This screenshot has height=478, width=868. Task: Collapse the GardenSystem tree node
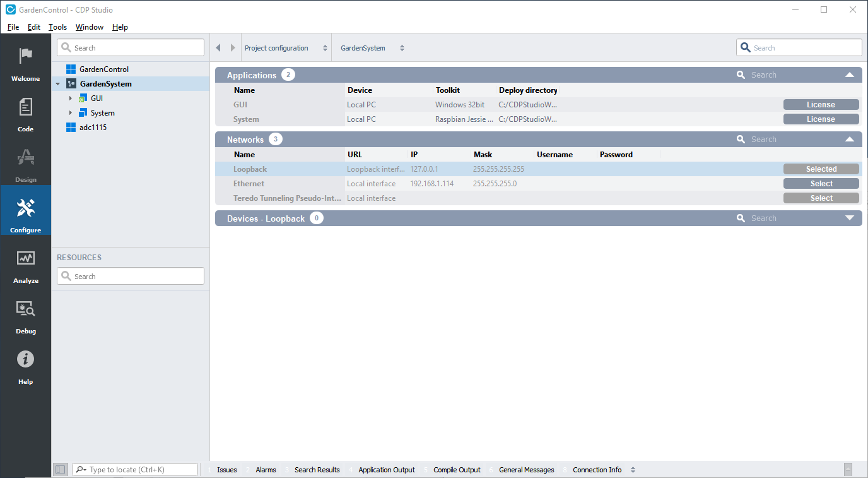tap(58, 84)
